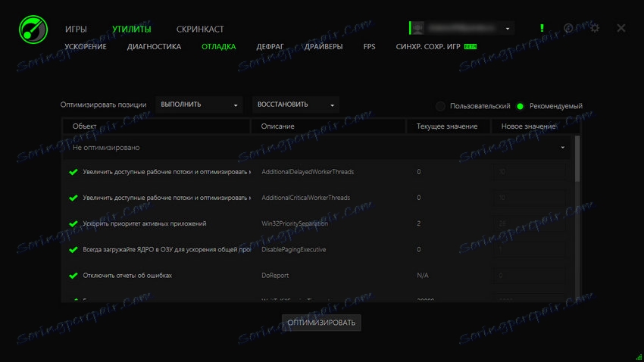Click the resize grip in window corner
This screenshot has width=644, height=362.
(x=639, y=357)
